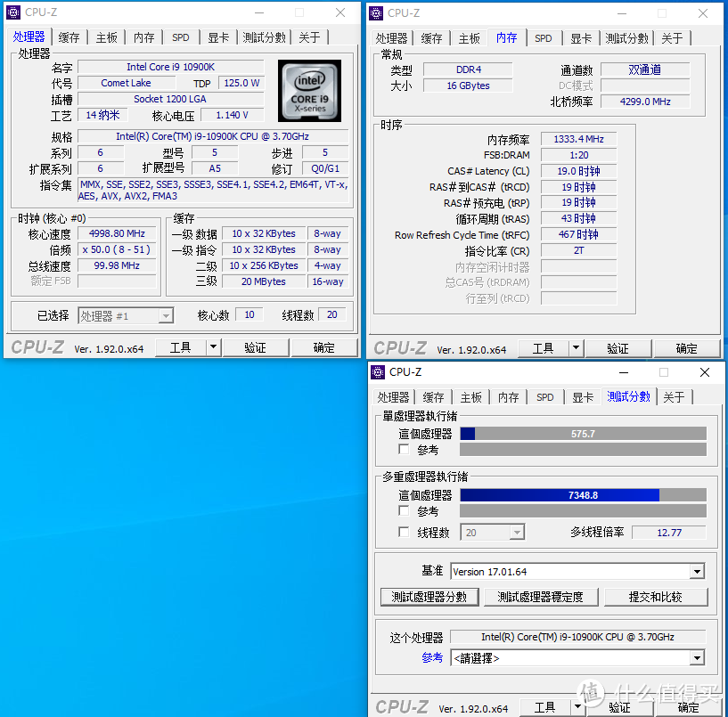Open 測試分數 tab in processor window
Screen dimensions: 728x717
point(264,37)
